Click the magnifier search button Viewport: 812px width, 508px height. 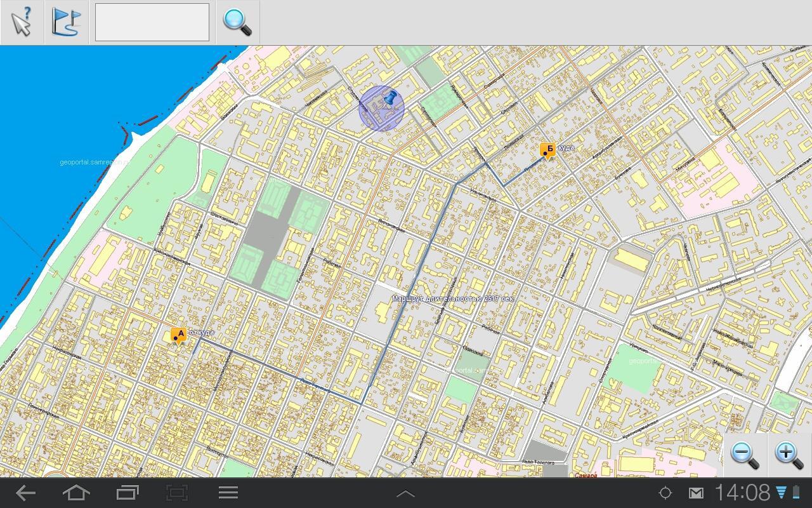237,22
